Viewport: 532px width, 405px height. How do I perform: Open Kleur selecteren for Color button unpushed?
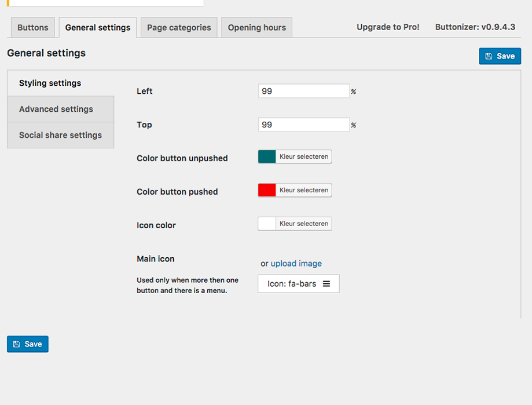pos(303,157)
